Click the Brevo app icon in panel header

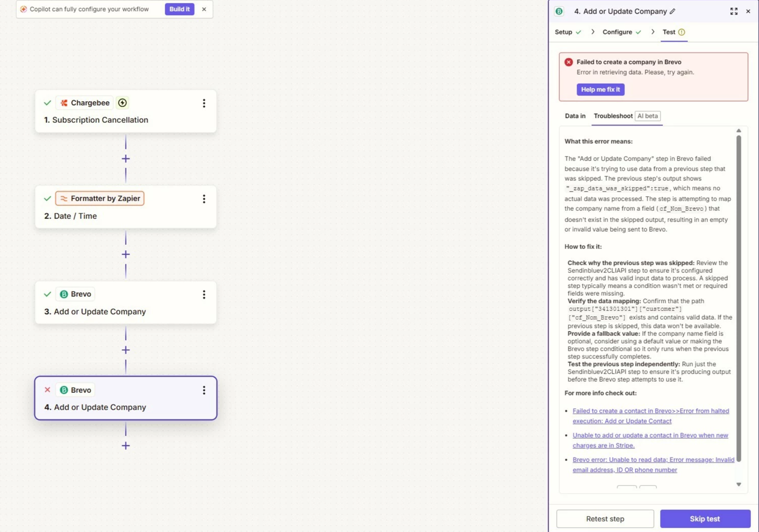(x=559, y=11)
